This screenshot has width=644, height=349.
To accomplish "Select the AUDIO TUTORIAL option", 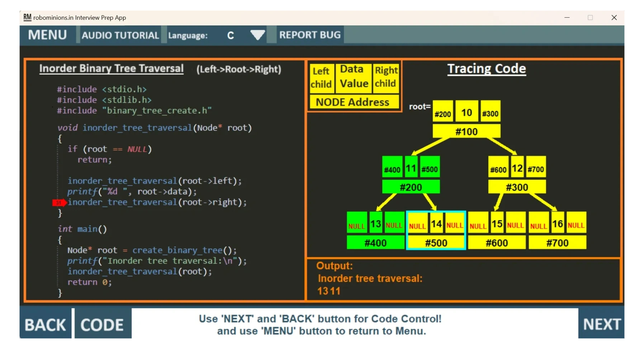I will pyautogui.click(x=120, y=35).
